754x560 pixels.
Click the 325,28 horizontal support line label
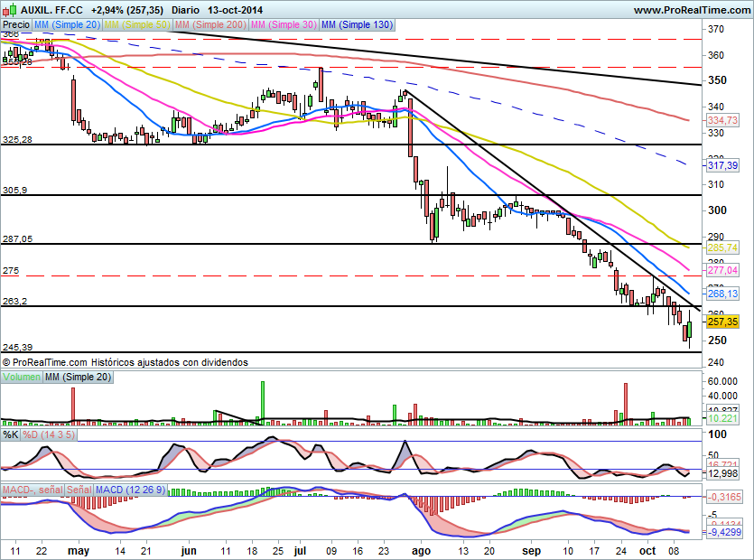point(17,140)
